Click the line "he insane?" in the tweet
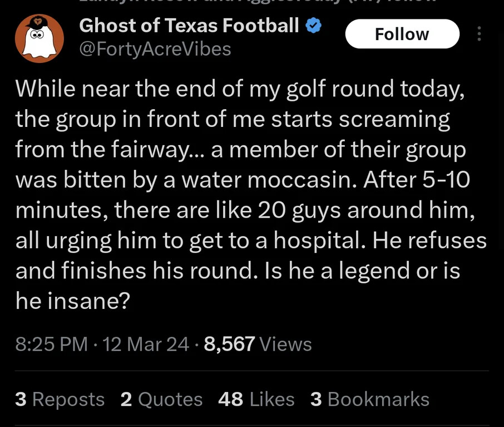The width and height of the screenshot is (504, 427). (x=73, y=301)
